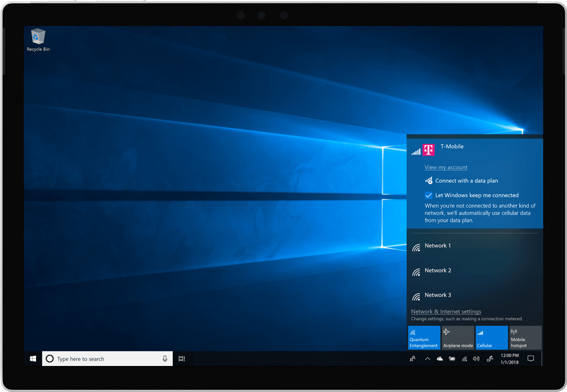Toggle the Airplane mode tile

[458, 338]
